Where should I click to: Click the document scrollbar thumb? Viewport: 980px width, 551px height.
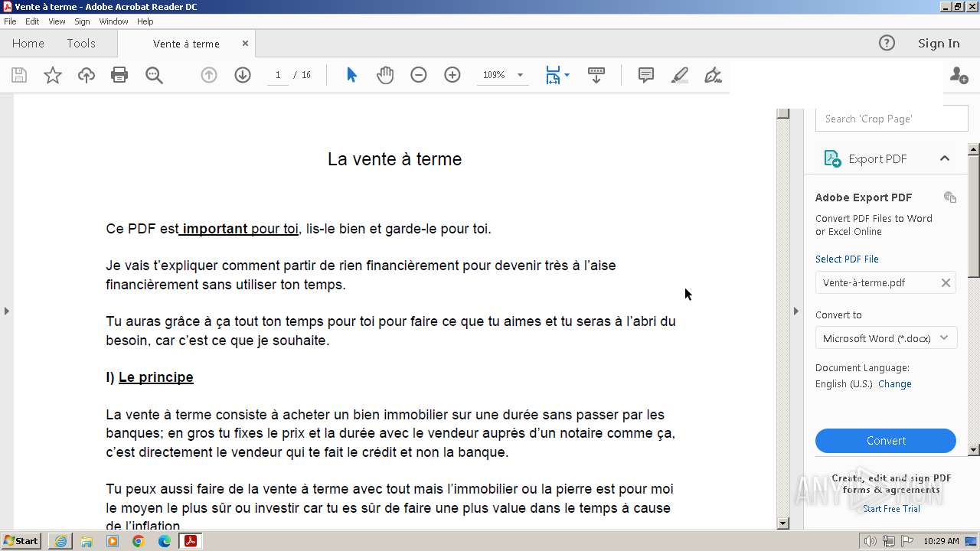(x=783, y=113)
